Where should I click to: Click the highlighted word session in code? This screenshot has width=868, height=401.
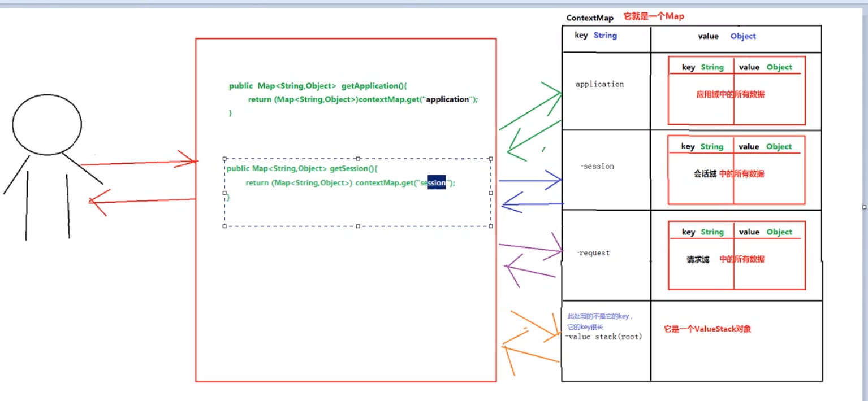pyautogui.click(x=437, y=183)
